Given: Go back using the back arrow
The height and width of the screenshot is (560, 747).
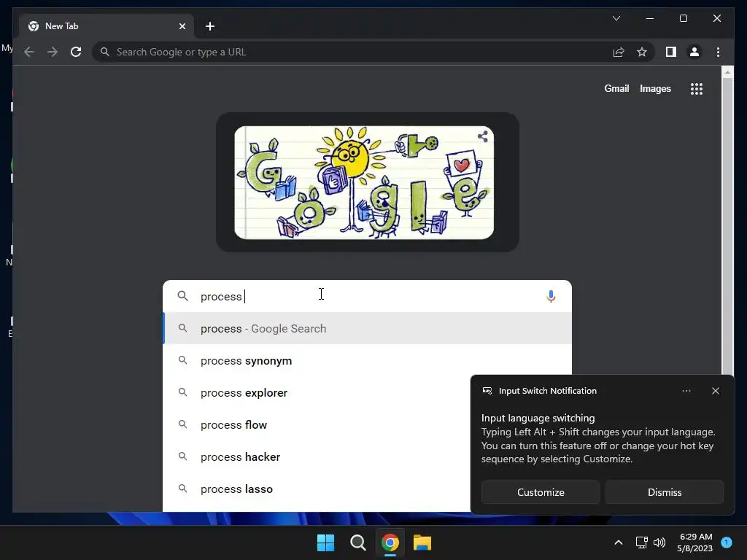Looking at the screenshot, I should pyautogui.click(x=29, y=52).
